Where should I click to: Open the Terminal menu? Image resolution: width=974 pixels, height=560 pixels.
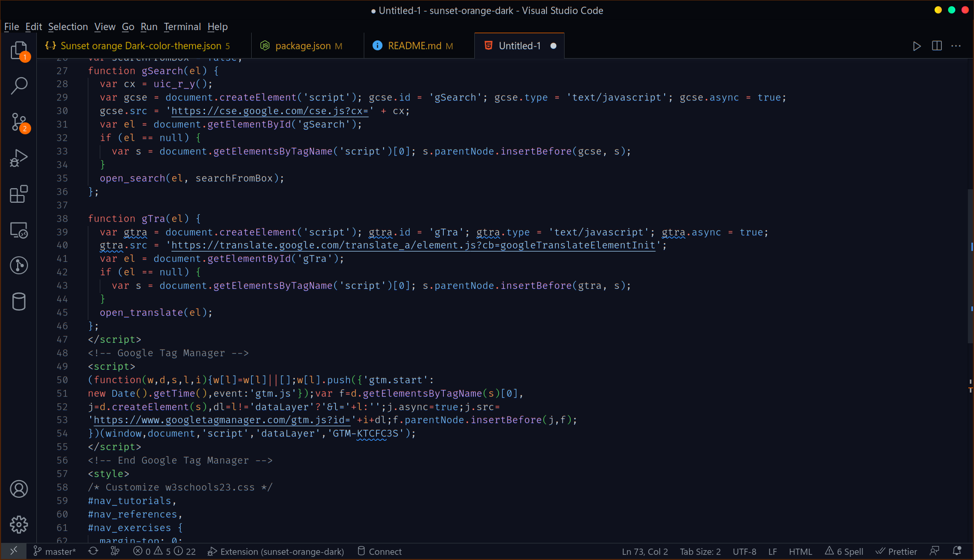pyautogui.click(x=182, y=27)
